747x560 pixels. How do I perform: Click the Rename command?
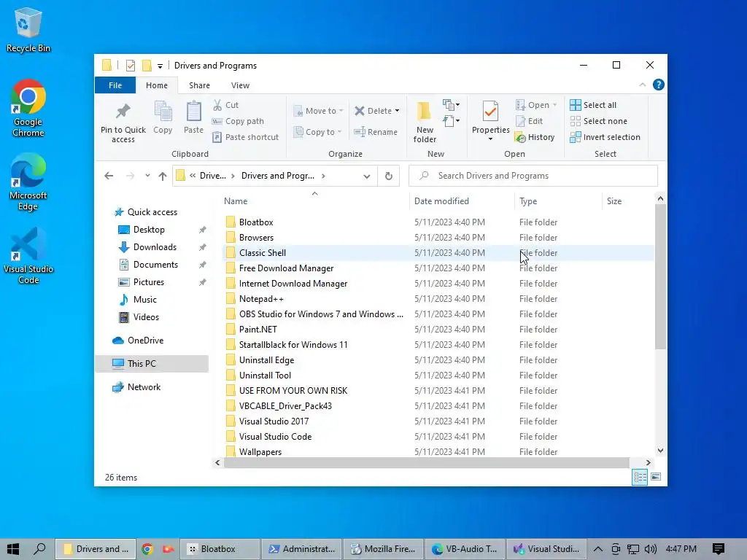[376, 132]
